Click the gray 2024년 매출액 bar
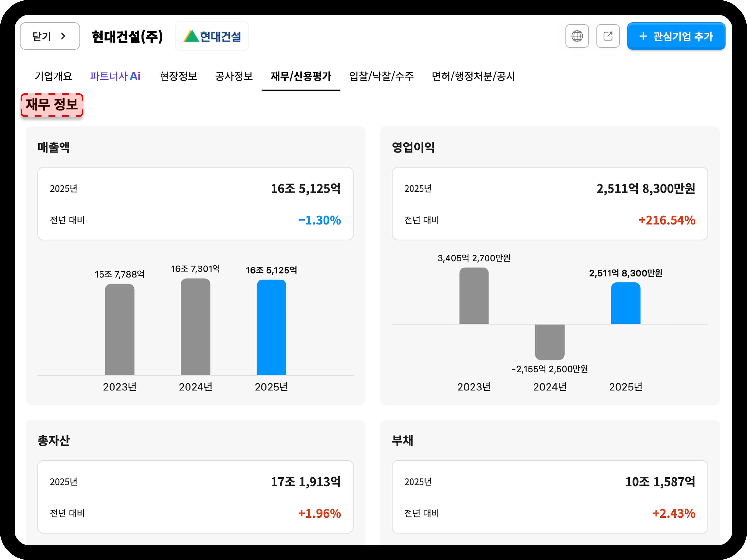Screen dimensions: 747x560 pos(195,326)
